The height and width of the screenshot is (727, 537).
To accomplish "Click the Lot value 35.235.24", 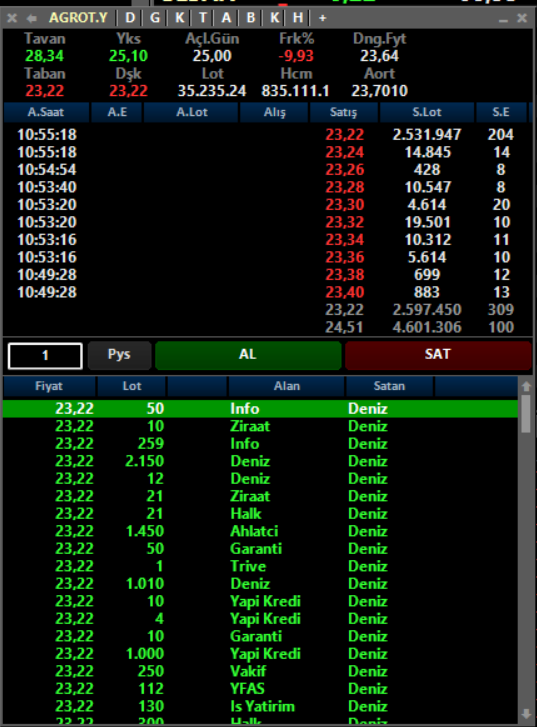I will click(212, 91).
